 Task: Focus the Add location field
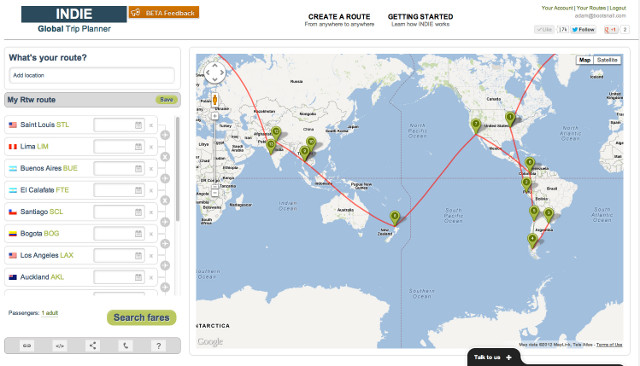tap(92, 75)
